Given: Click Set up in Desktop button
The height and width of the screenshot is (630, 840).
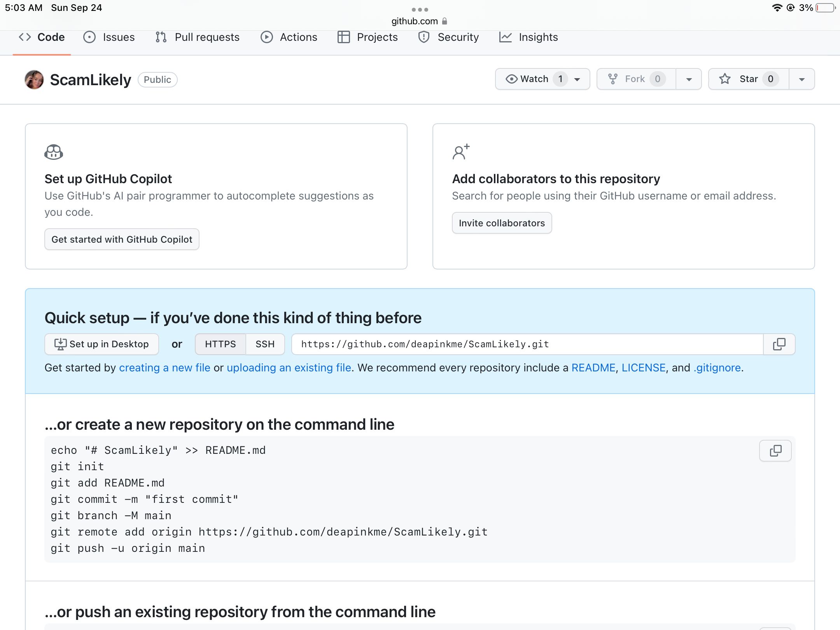Looking at the screenshot, I should (x=101, y=344).
